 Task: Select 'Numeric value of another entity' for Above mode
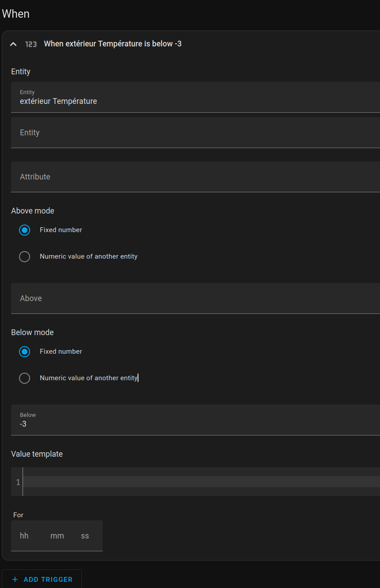coord(25,256)
